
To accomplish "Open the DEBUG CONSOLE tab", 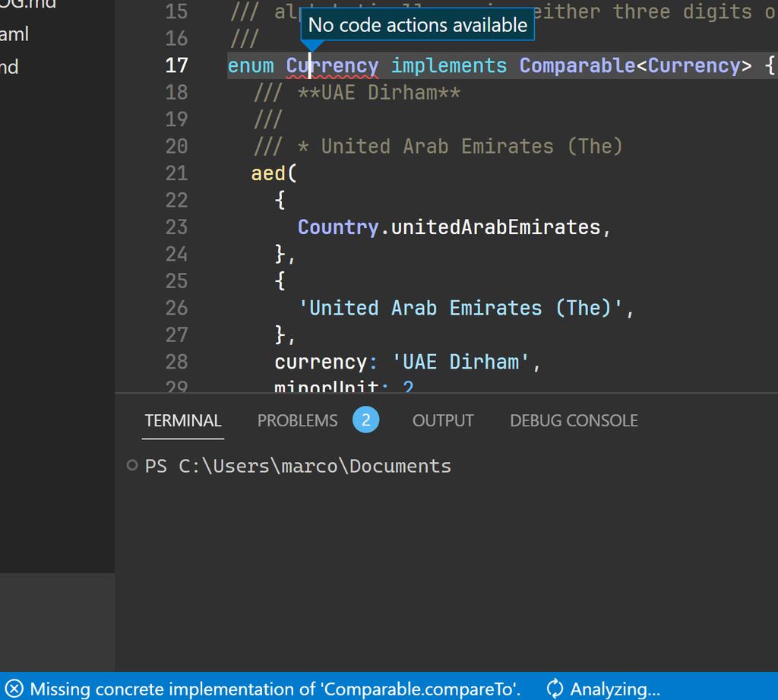I will point(574,420).
